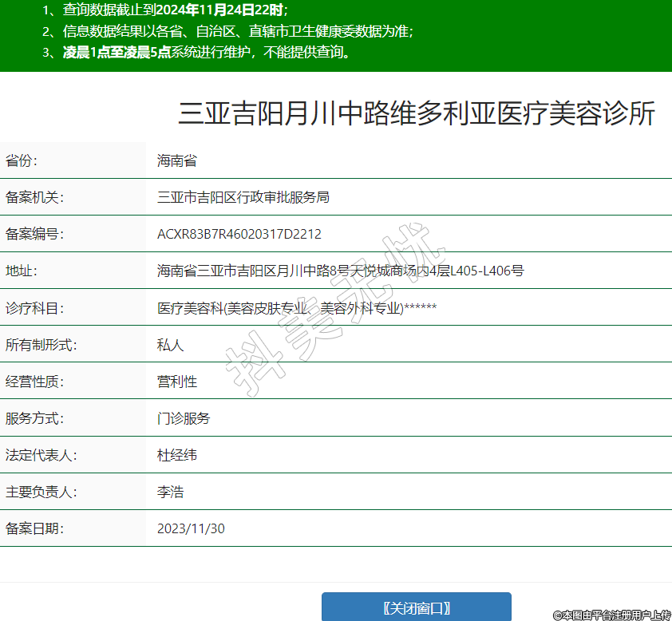Click the address value ending in L405-L406号
This screenshot has height=621, width=672.
pyautogui.click(x=340, y=271)
